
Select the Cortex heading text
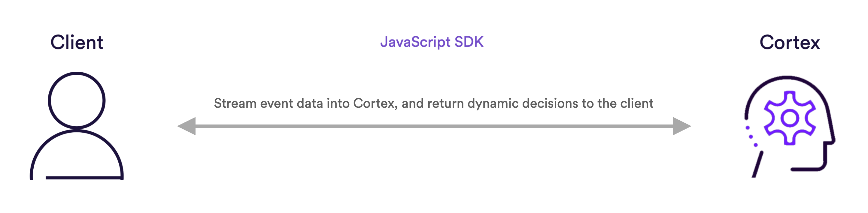(790, 42)
